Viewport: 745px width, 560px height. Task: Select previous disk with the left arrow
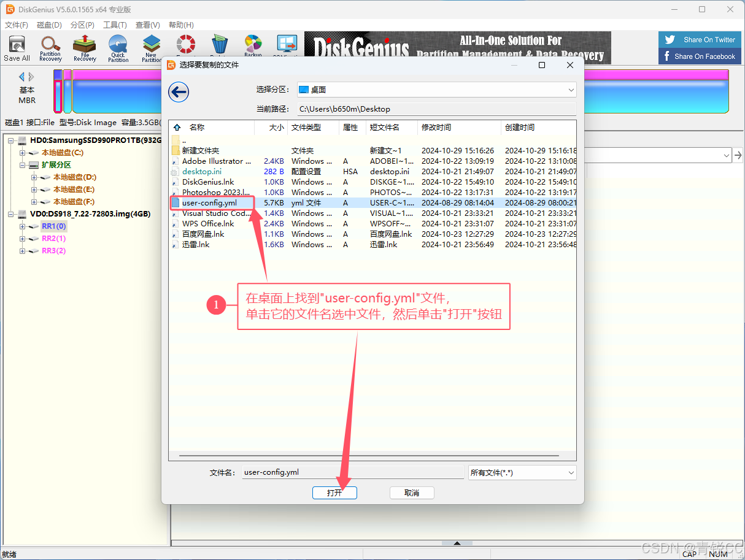click(x=22, y=77)
